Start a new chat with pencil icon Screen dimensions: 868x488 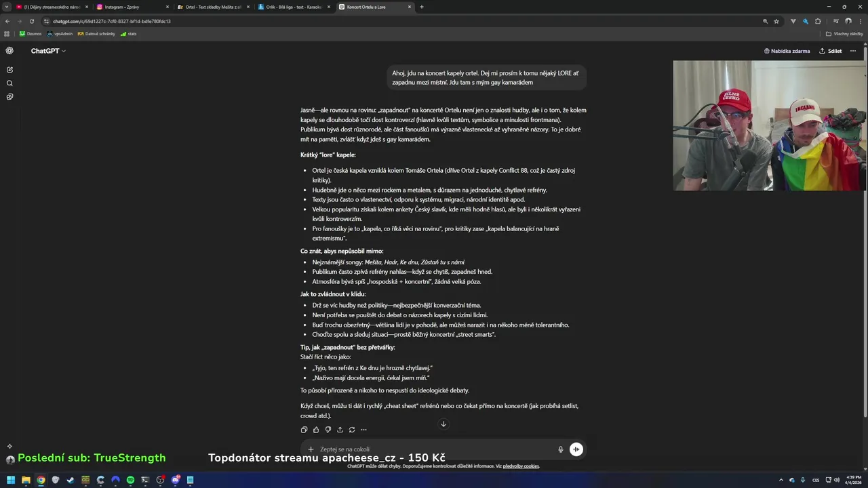[x=9, y=70]
